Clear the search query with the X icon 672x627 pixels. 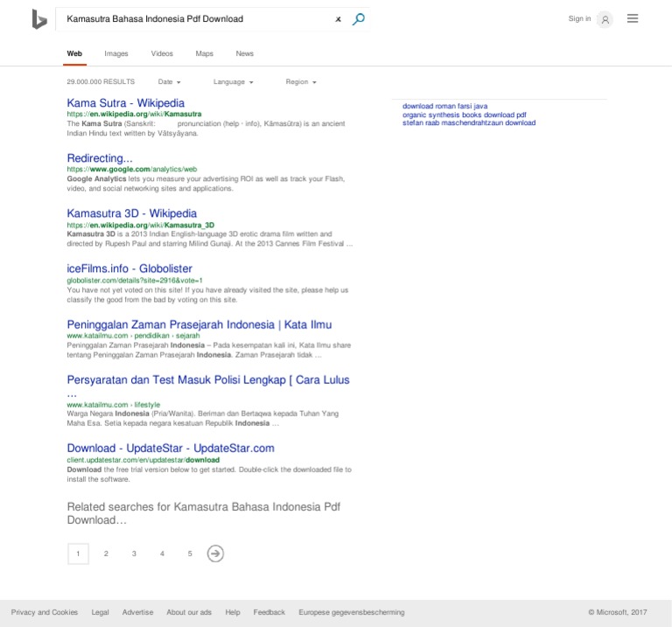338,19
